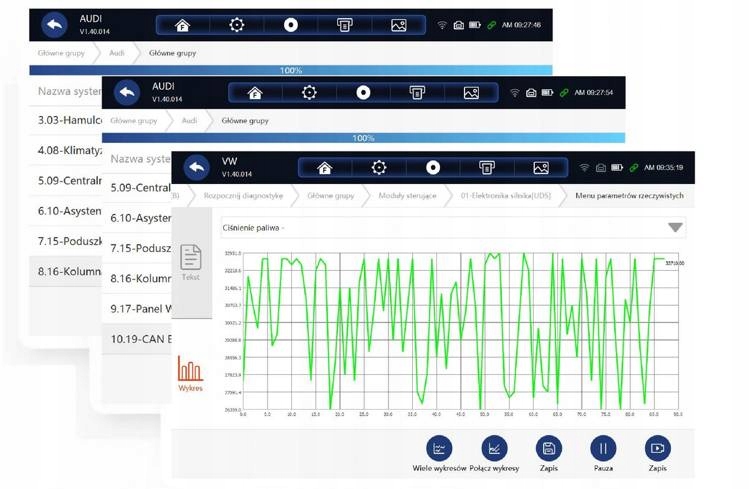Viewport: 750px width, 489px height.
Task: Tap record circle in middle AUDI window
Action: (x=363, y=92)
